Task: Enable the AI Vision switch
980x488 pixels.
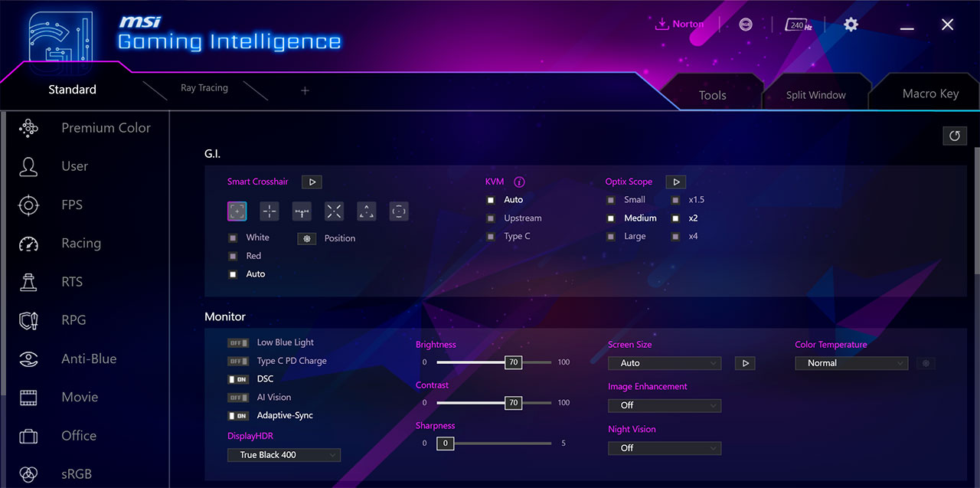Action: pyautogui.click(x=238, y=398)
